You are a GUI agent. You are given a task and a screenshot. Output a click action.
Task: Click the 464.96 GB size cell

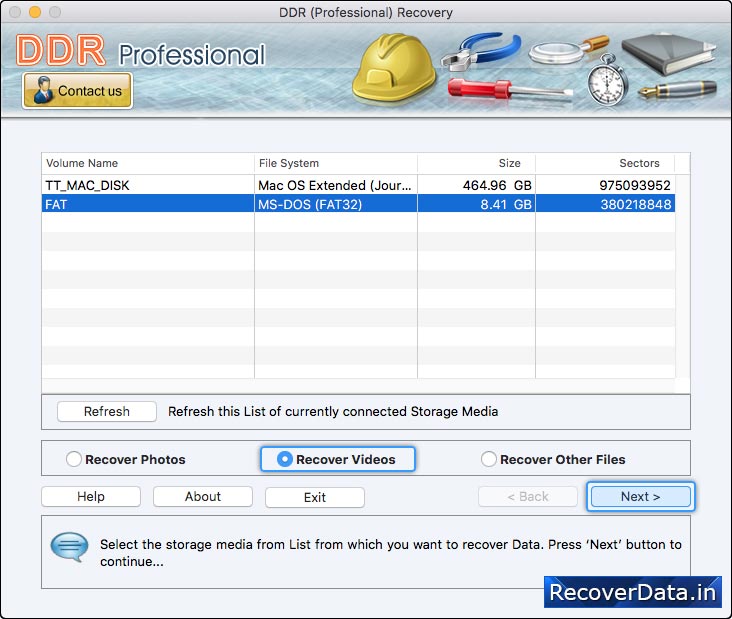coord(476,185)
